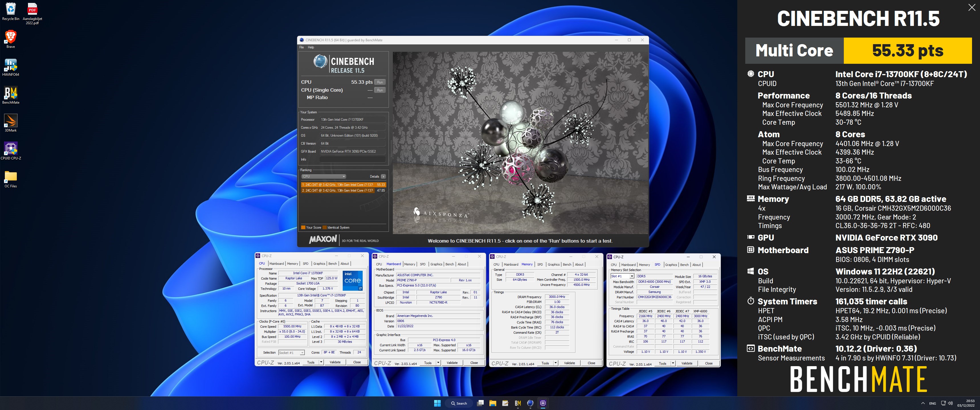The height and width of the screenshot is (410, 980).
Task: Run the CPU (Single Core) test
Action: point(380,90)
